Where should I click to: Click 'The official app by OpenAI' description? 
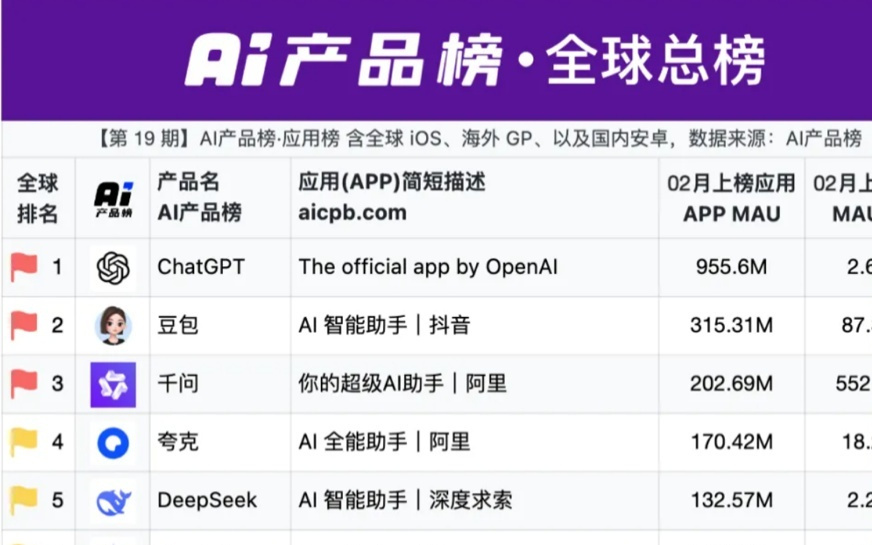428,267
